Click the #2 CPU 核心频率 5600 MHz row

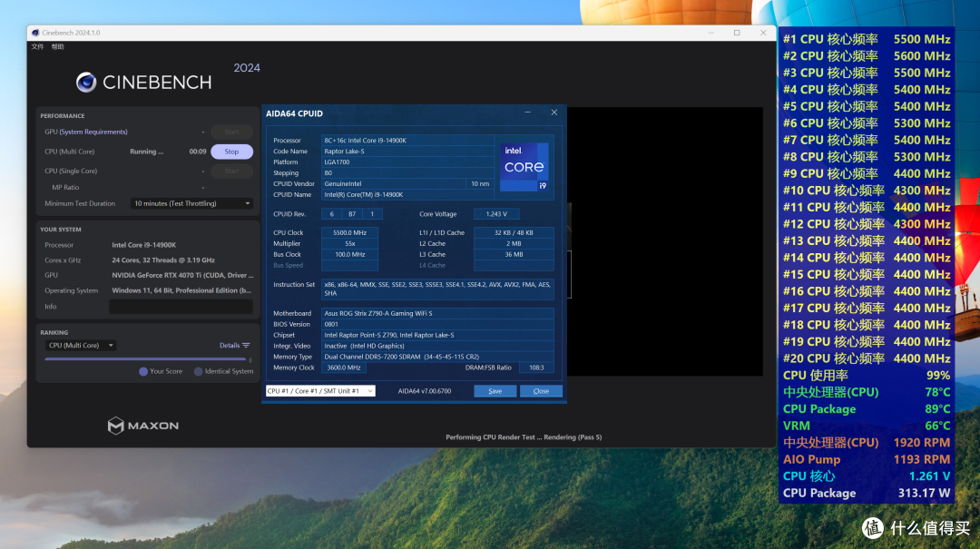(x=867, y=55)
